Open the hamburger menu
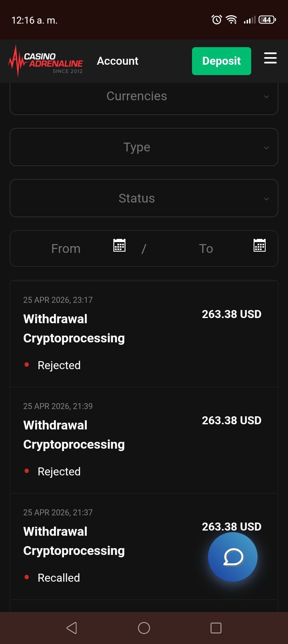The image size is (288, 644). (270, 58)
